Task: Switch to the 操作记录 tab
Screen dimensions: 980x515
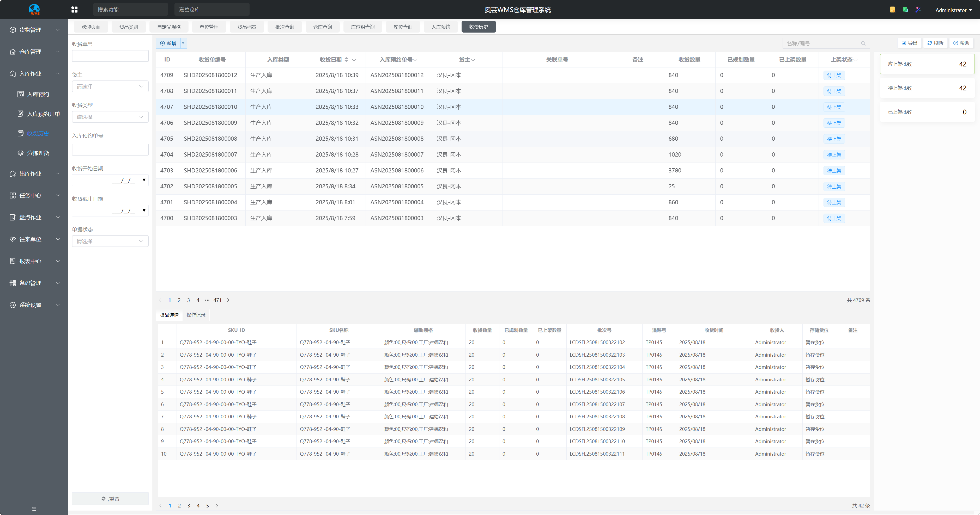Action: [196, 315]
